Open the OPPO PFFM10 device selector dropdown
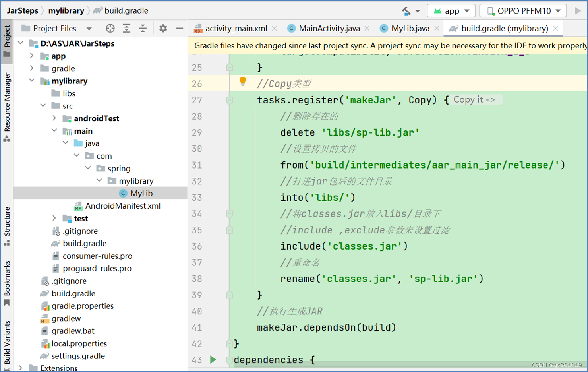The height and width of the screenshot is (372, 588). 522,11
